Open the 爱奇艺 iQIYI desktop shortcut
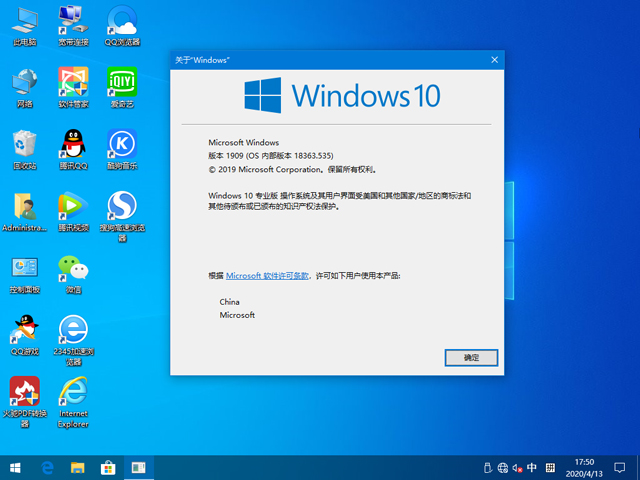 [x=122, y=88]
